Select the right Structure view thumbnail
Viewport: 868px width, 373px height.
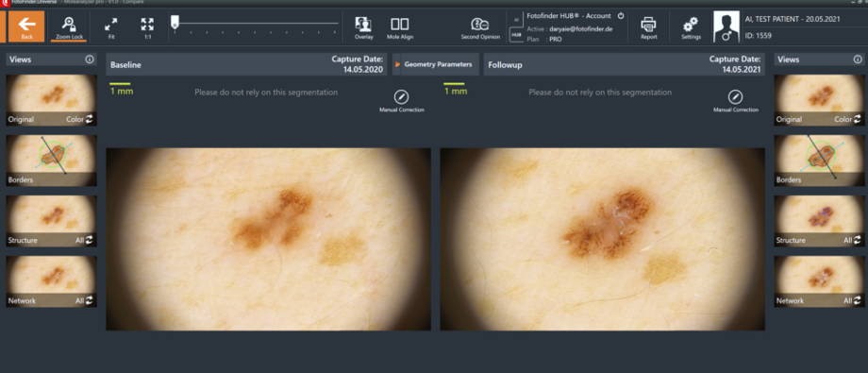(x=819, y=221)
